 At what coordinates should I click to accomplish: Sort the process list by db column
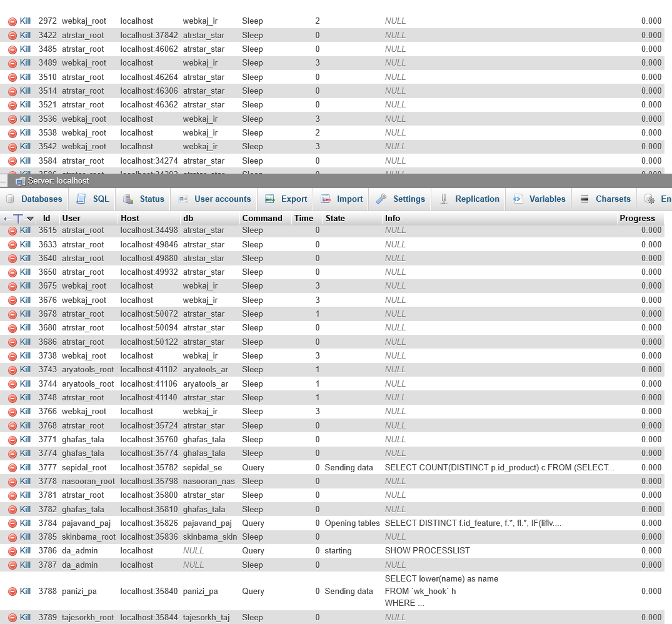188,218
